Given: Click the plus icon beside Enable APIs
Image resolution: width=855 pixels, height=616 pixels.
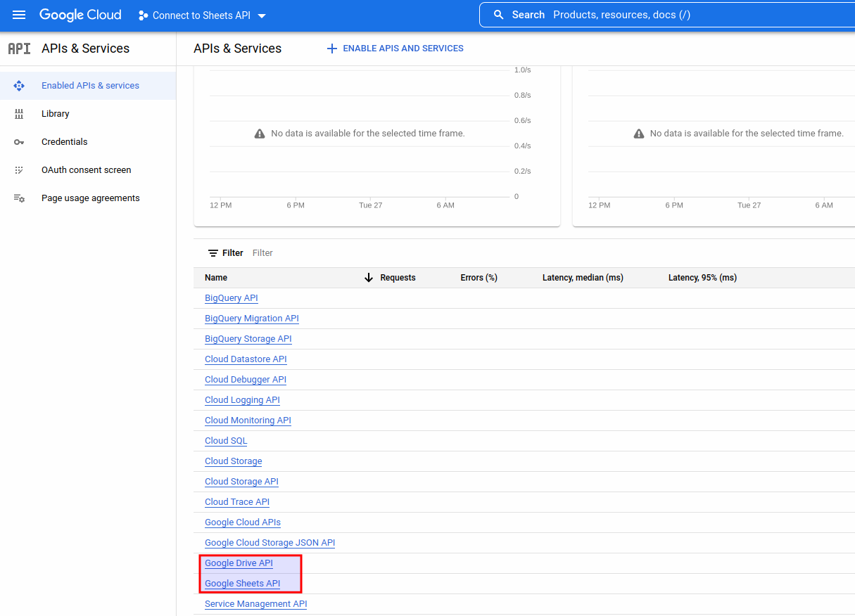Looking at the screenshot, I should click(x=332, y=49).
